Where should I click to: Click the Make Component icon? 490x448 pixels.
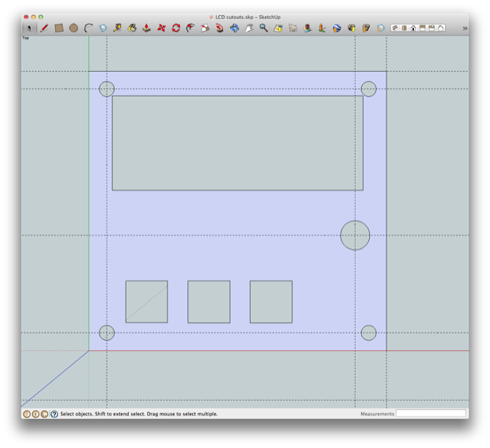[103, 28]
